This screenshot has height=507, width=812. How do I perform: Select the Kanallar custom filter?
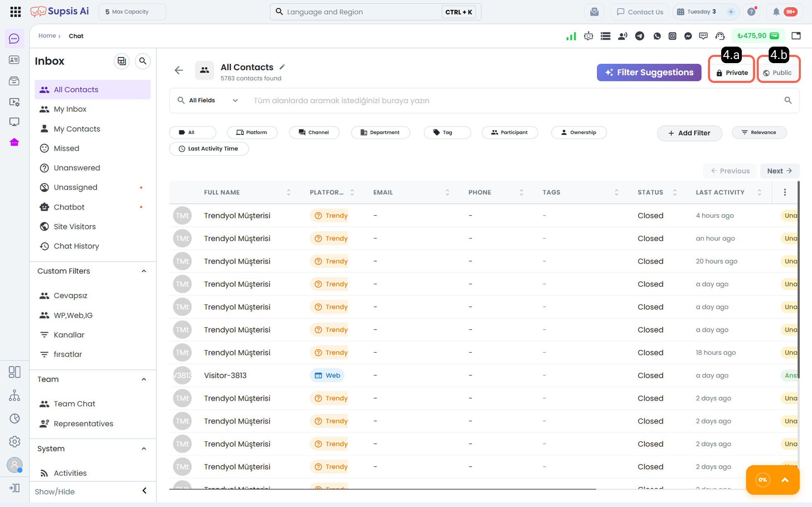click(x=92, y=335)
